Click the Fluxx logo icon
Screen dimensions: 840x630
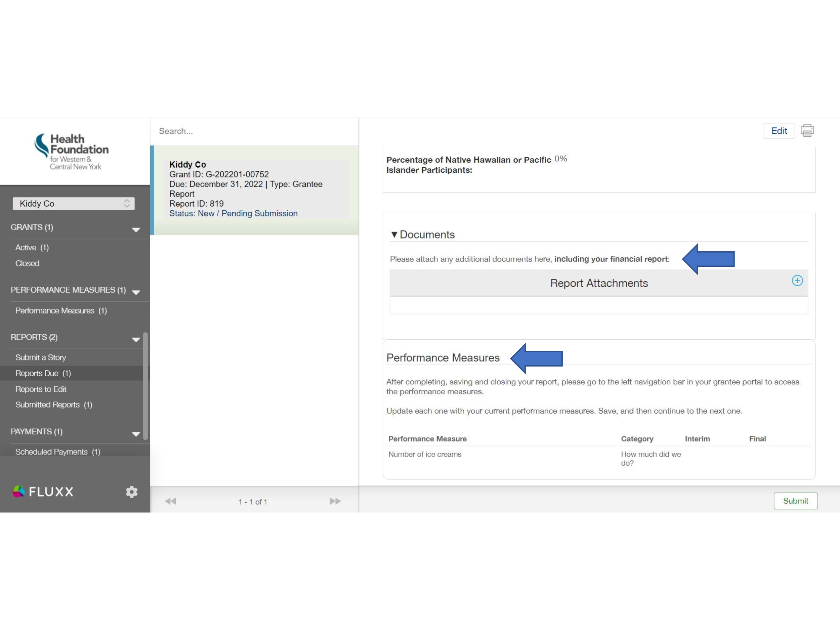18,491
